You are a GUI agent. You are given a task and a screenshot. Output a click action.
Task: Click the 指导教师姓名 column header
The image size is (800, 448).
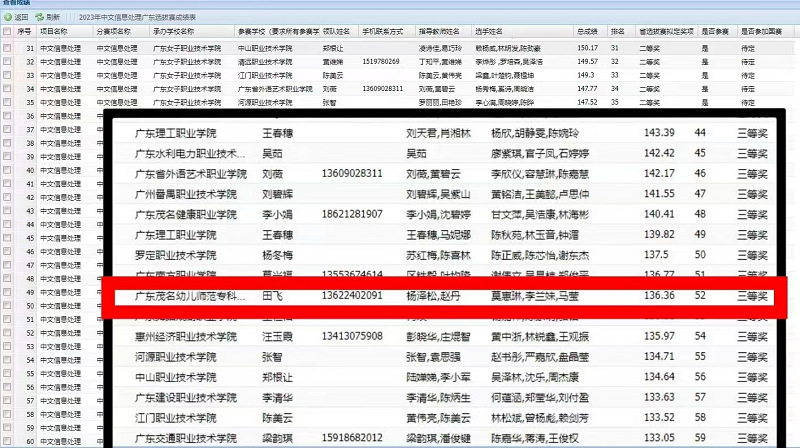coord(439,32)
